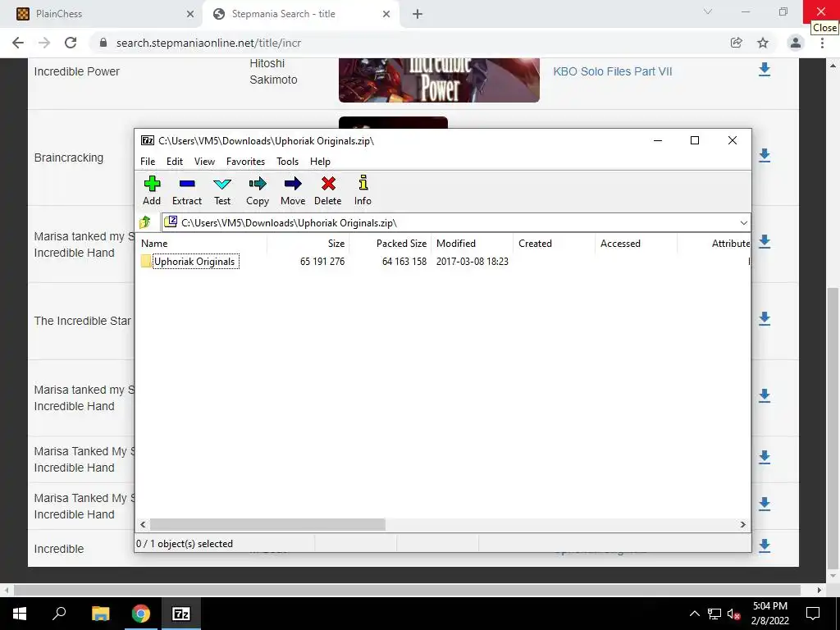Click the Extract toolbar icon

[186, 190]
